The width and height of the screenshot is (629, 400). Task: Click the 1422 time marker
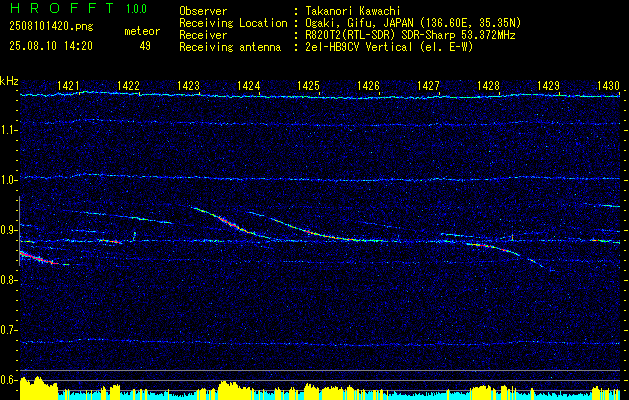pyautogui.click(x=128, y=85)
